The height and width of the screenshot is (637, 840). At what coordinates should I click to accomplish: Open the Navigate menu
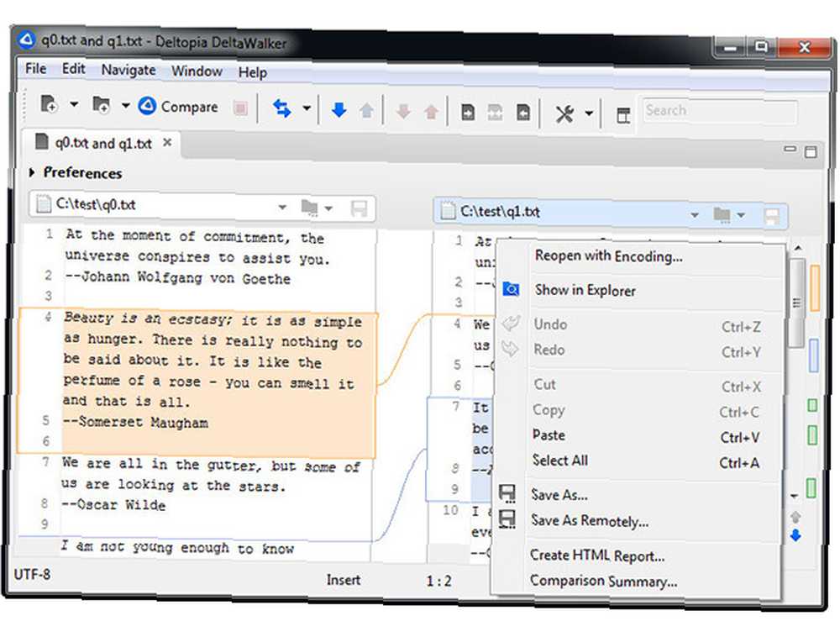click(x=129, y=71)
